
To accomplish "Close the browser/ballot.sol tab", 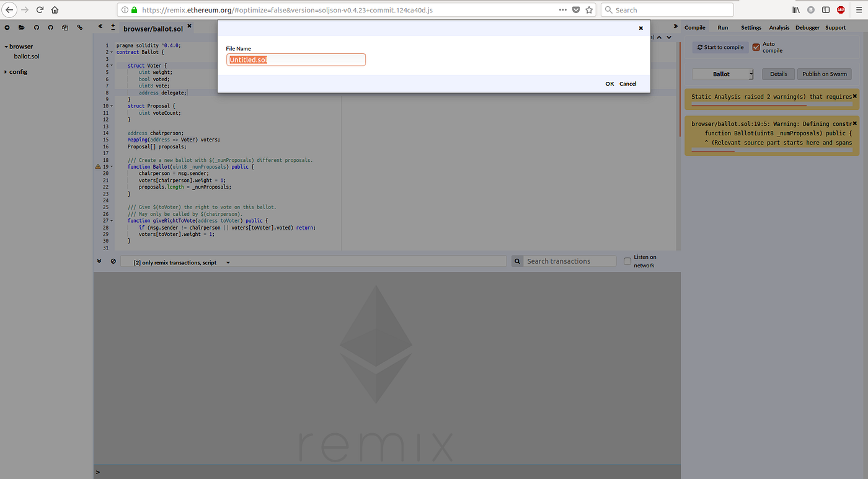I will click(x=189, y=27).
